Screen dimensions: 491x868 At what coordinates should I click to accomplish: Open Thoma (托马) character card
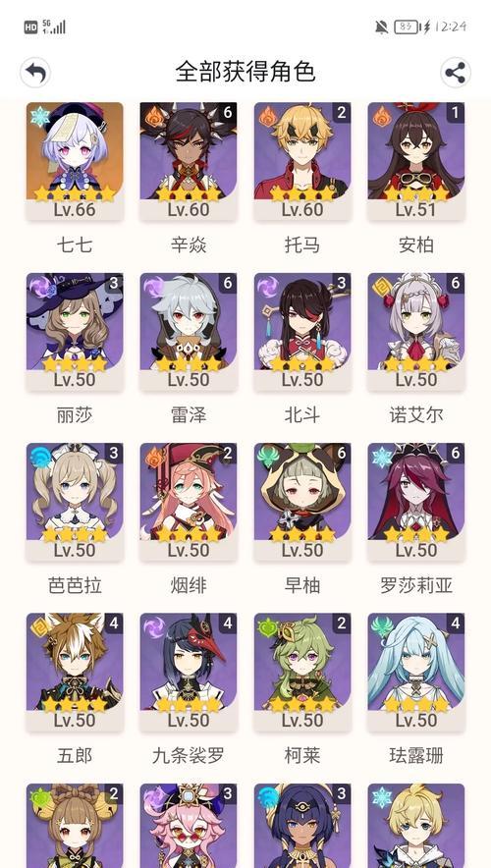pos(302,160)
